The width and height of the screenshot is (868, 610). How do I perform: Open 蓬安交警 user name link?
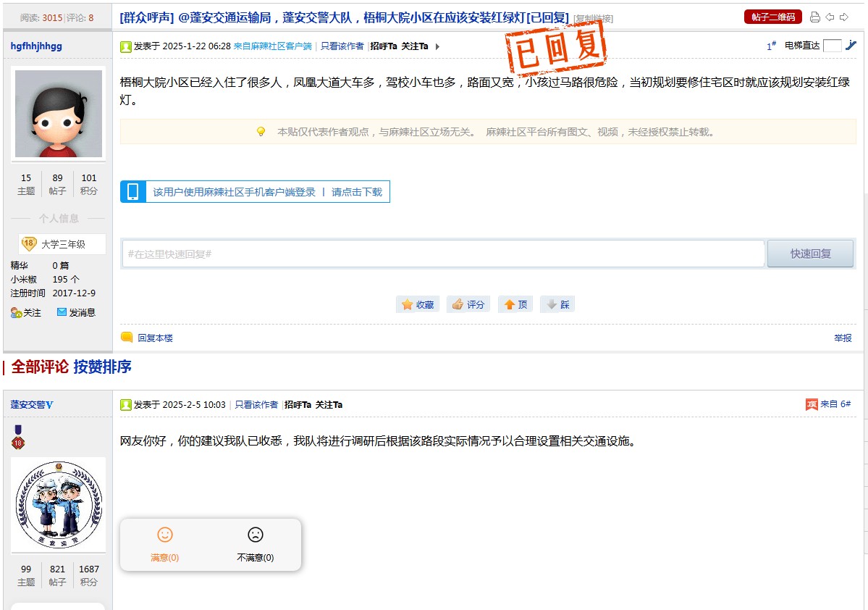point(32,404)
